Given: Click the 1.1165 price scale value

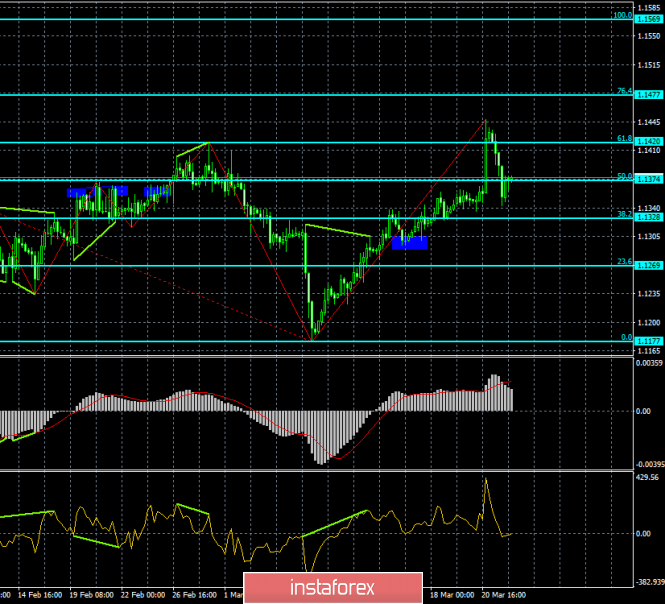Looking at the screenshot, I should 649,351.
